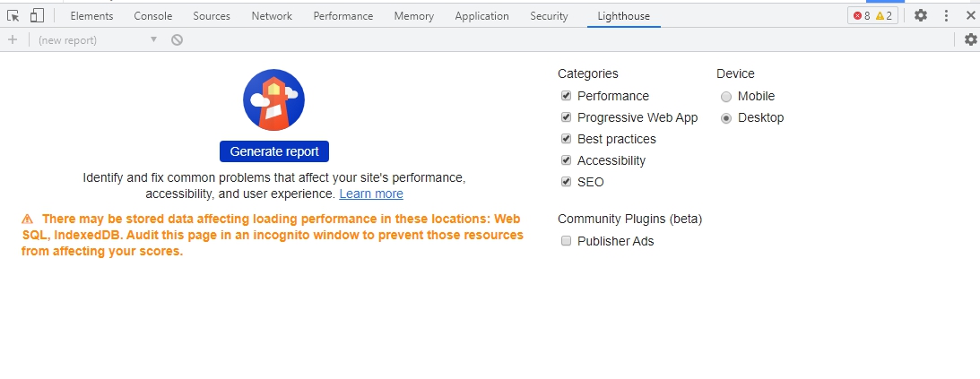Click the Generate report button
The width and height of the screenshot is (980, 379).
coord(274,151)
